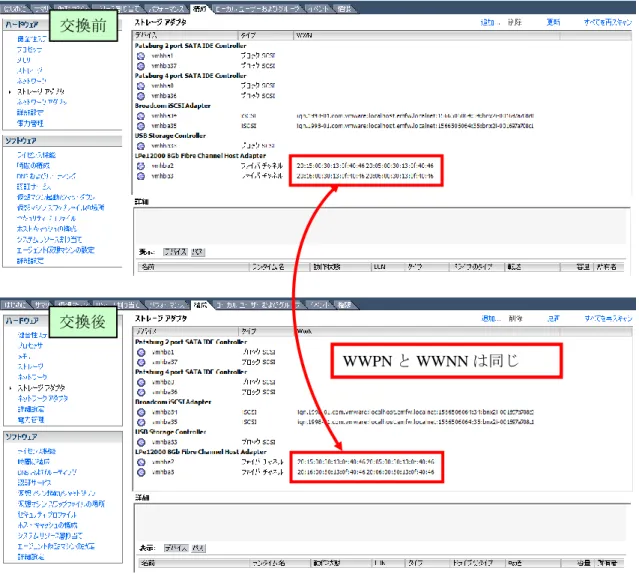Image resolution: width=639 pixels, height=574 pixels.
Task: Click the デバイス view button in 交換前 panel
Action: click(175, 252)
